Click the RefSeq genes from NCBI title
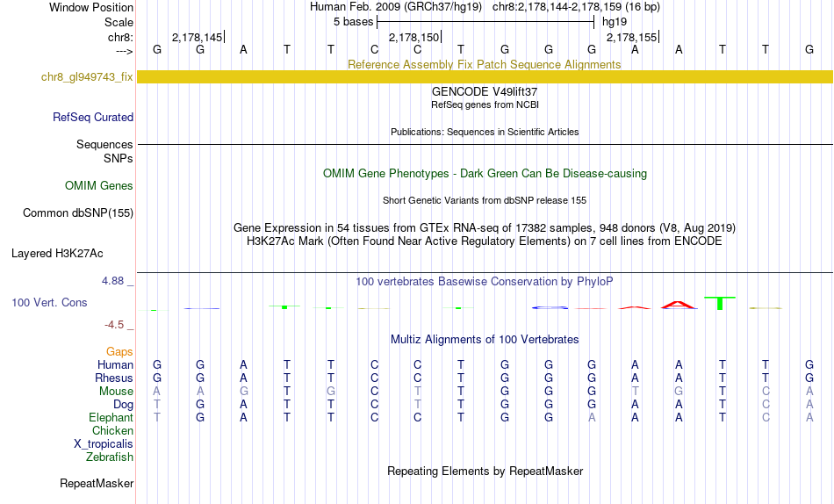This screenshot has width=834, height=504. click(x=485, y=104)
